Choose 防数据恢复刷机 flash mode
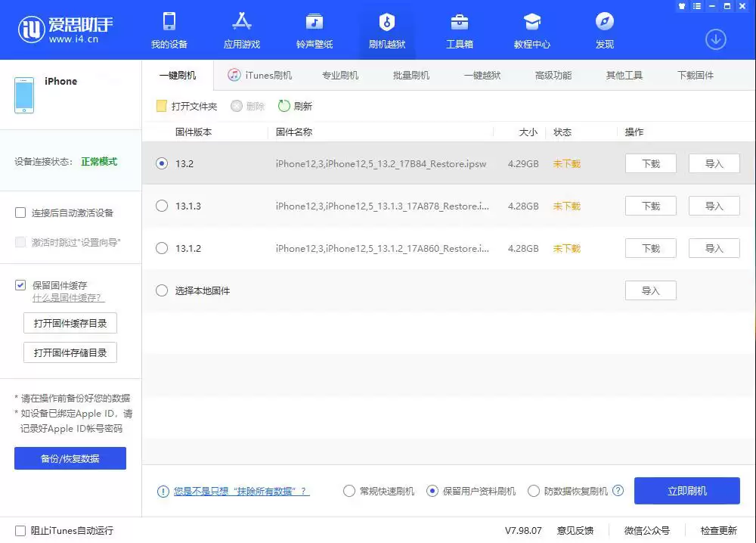The image size is (756, 543). pos(533,491)
